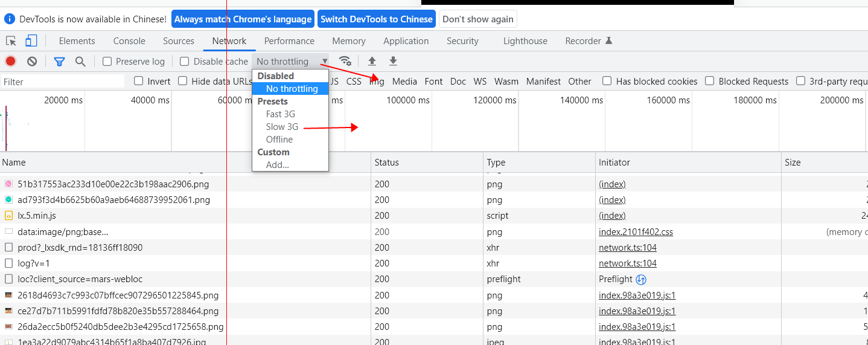
Task: Toggle the device toolbar icon
Action: click(31, 40)
